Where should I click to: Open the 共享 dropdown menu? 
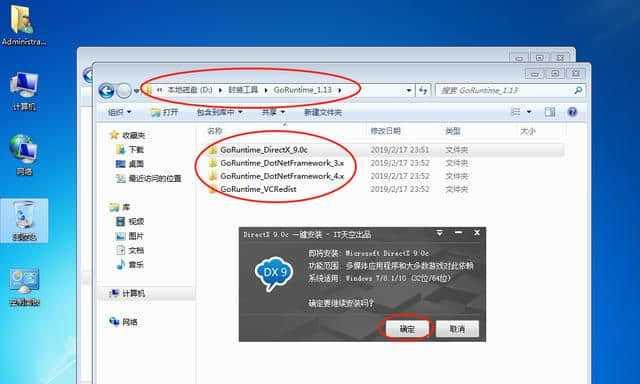tap(273, 112)
